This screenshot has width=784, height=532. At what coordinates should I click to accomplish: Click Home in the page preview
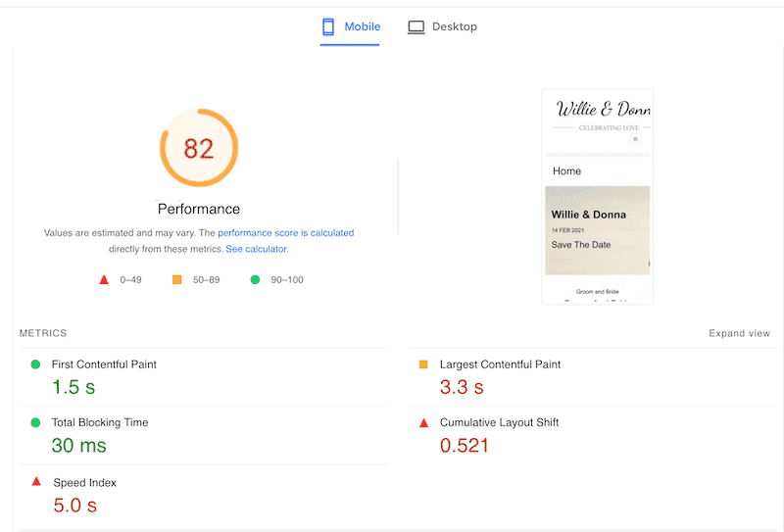(566, 171)
